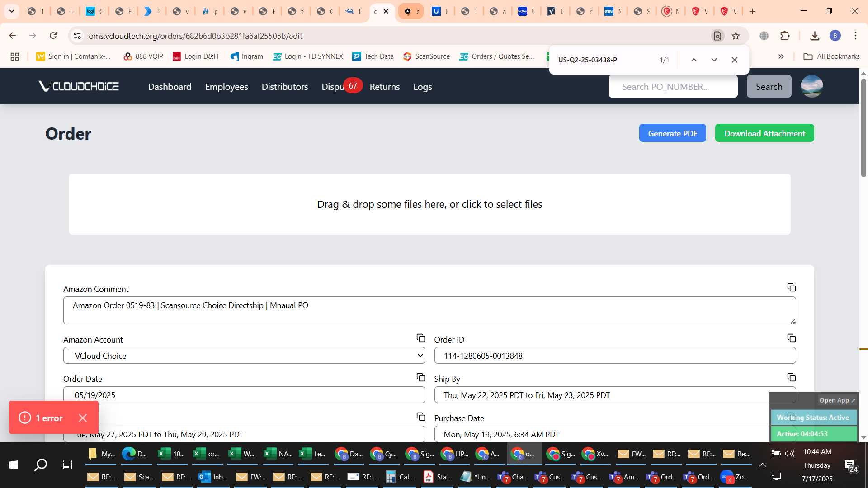Open the Employees page
Image resolution: width=868 pixels, height=488 pixels.
click(x=226, y=87)
